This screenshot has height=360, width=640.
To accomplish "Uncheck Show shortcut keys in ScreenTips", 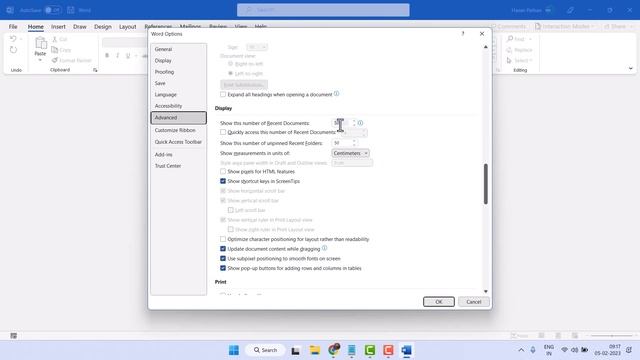I will tap(223, 181).
